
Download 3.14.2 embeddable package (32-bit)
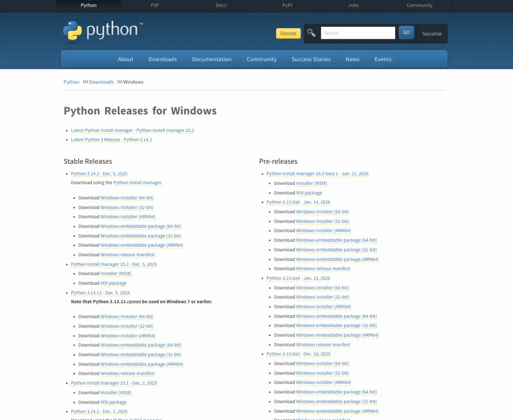(141, 236)
